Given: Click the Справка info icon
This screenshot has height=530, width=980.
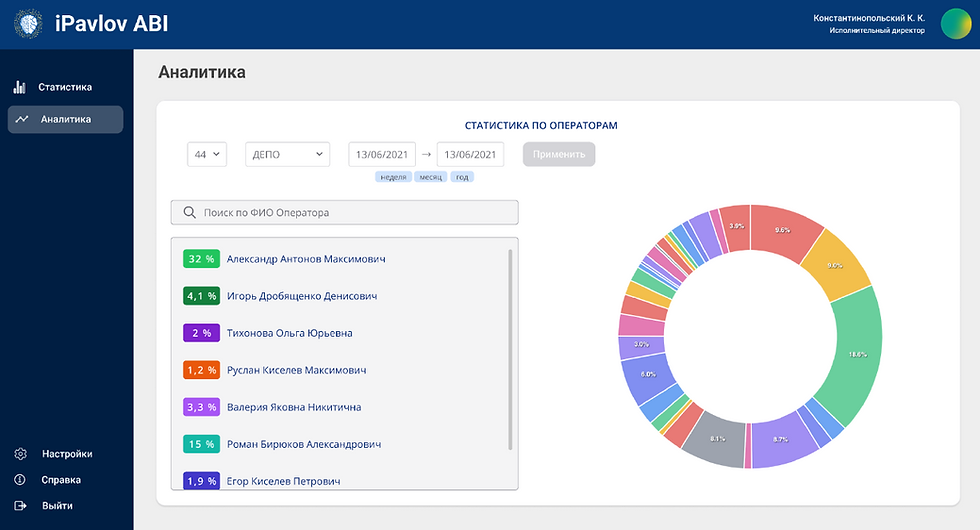Looking at the screenshot, I should (x=20, y=479).
